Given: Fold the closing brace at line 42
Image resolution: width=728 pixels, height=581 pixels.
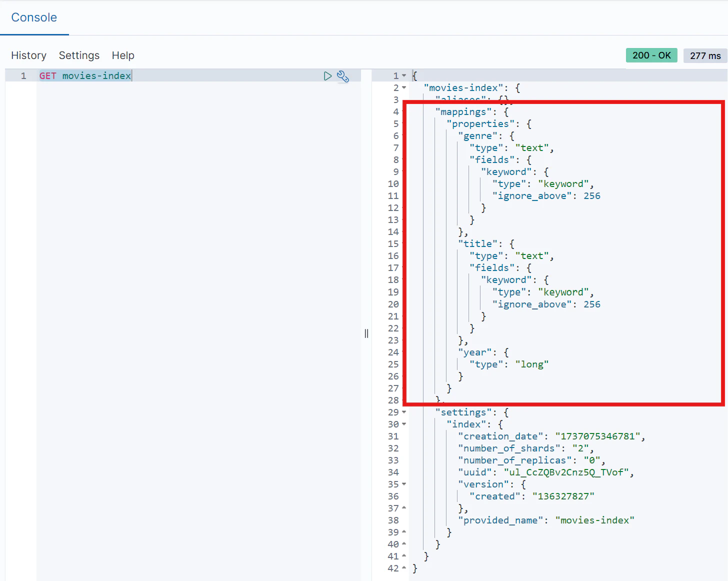Looking at the screenshot, I should [404, 568].
